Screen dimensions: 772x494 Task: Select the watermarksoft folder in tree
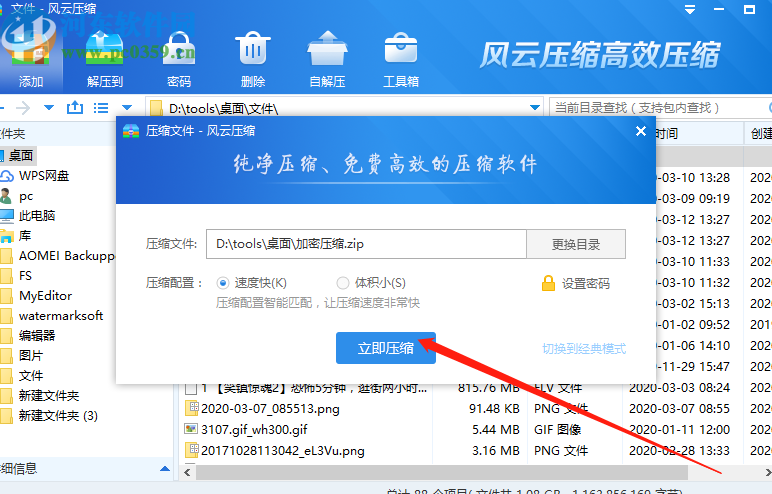(x=61, y=316)
